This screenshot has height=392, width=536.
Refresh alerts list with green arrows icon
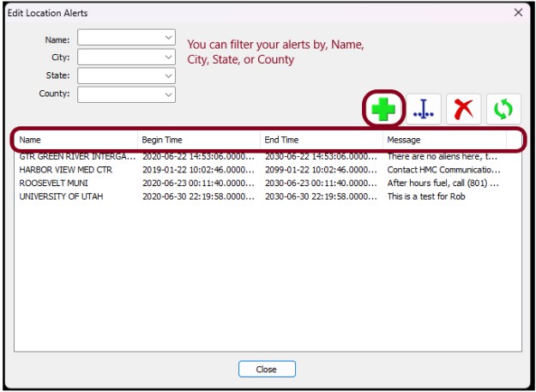[503, 109]
